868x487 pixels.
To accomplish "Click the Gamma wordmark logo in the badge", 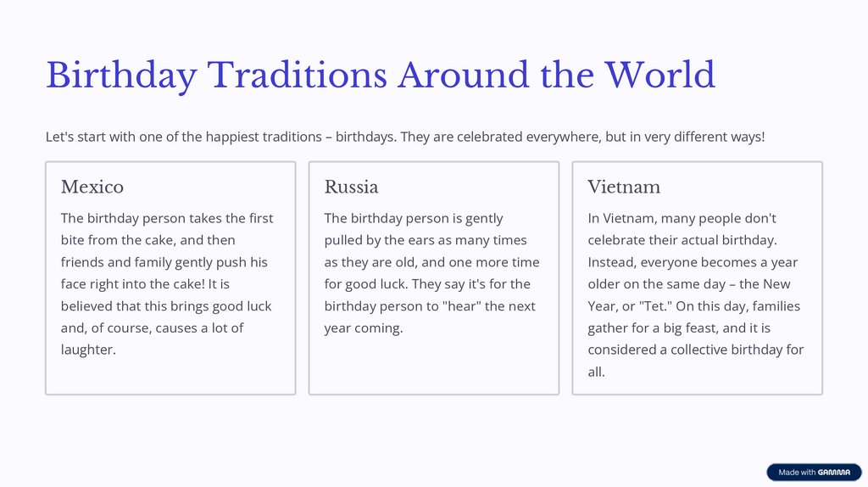I will coord(834,473).
